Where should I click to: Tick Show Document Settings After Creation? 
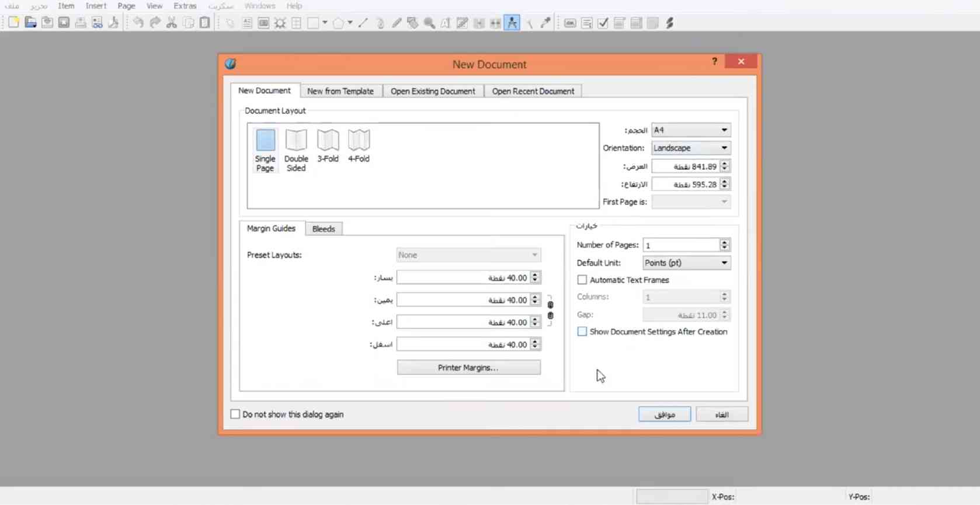pyautogui.click(x=582, y=331)
